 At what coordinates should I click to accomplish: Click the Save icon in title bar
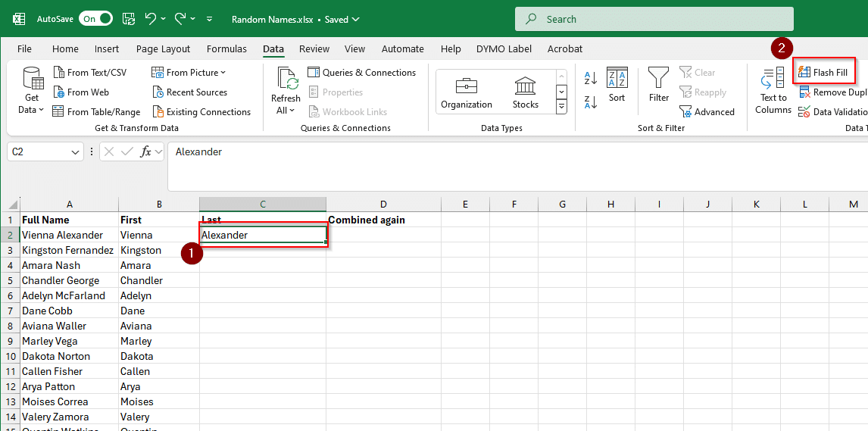click(x=129, y=19)
